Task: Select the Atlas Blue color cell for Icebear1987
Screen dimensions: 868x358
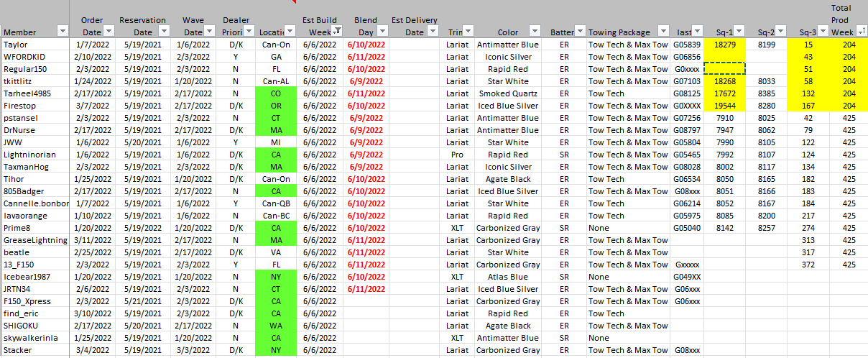Action: [x=508, y=277]
